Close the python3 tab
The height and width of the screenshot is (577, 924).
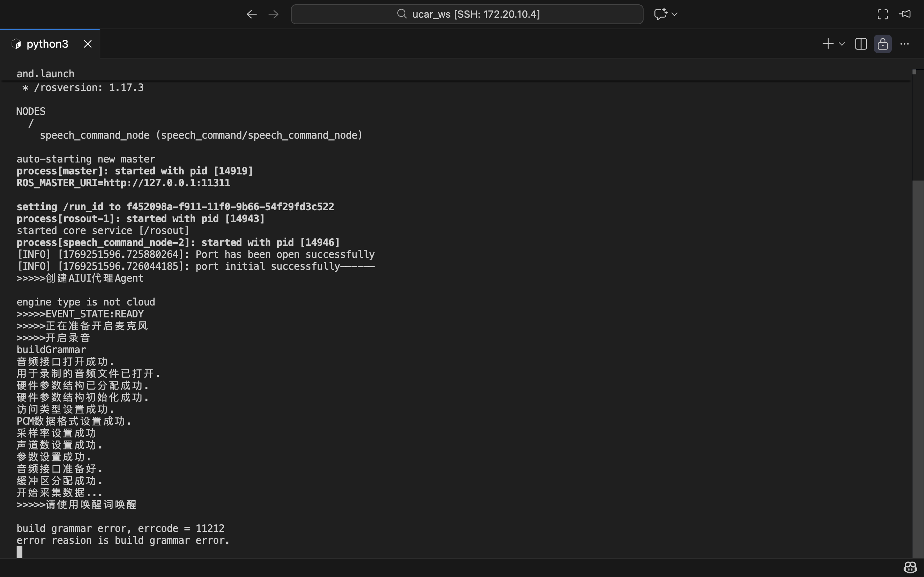pos(88,44)
